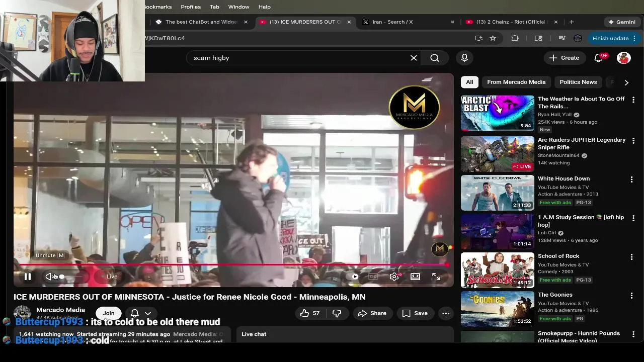Open a new browser tab
The width and height of the screenshot is (644, 362).
point(572,22)
